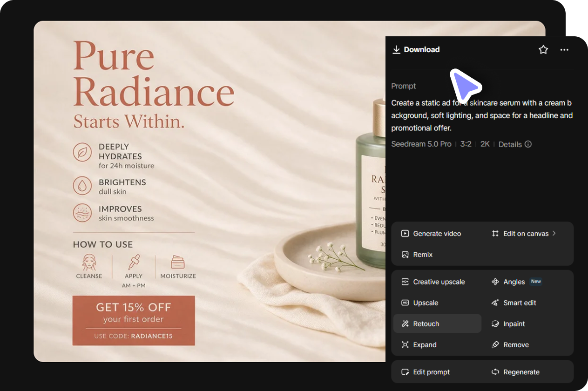Click the info circle icon beside Details
The image size is (588, 391).
coord(528,144)
